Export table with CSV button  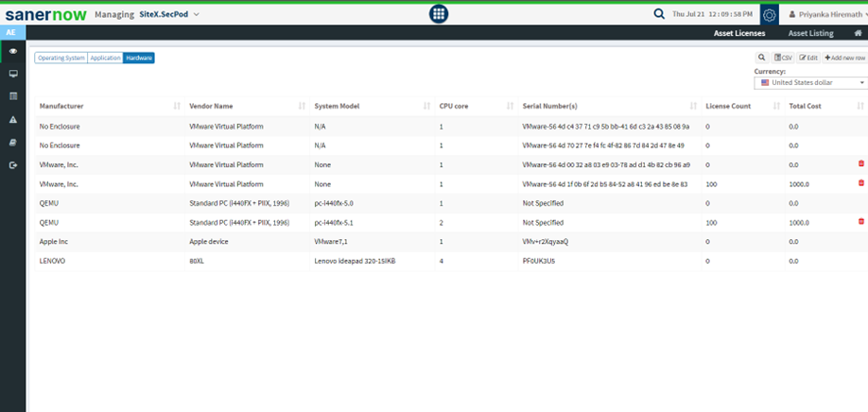[x=783, y=58]
